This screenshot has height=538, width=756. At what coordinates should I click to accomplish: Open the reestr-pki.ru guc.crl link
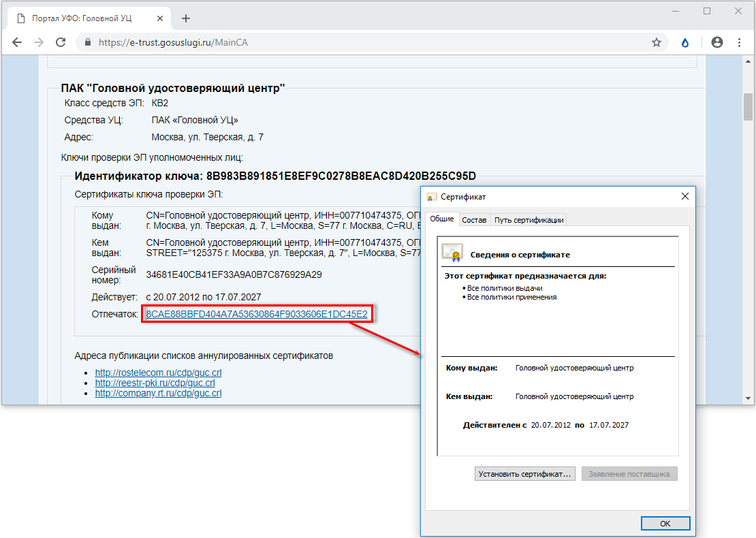[x=155, y=383]
